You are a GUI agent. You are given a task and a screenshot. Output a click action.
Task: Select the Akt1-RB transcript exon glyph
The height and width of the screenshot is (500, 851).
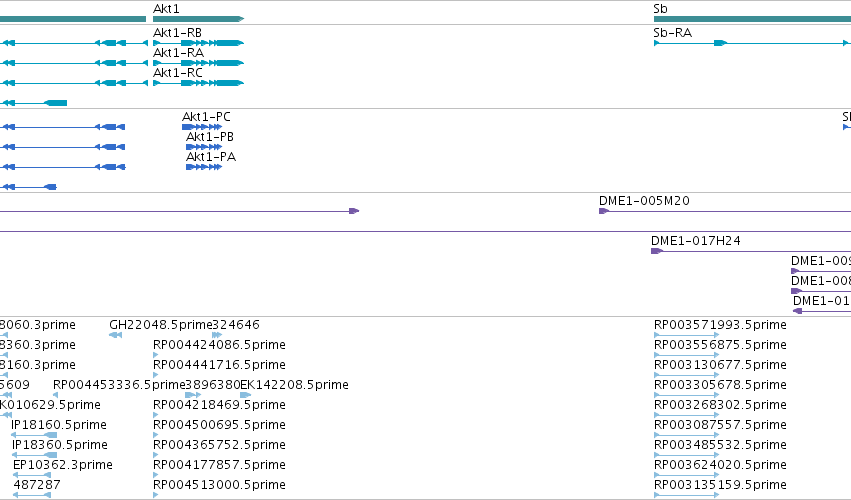click(x=199, y=43)
